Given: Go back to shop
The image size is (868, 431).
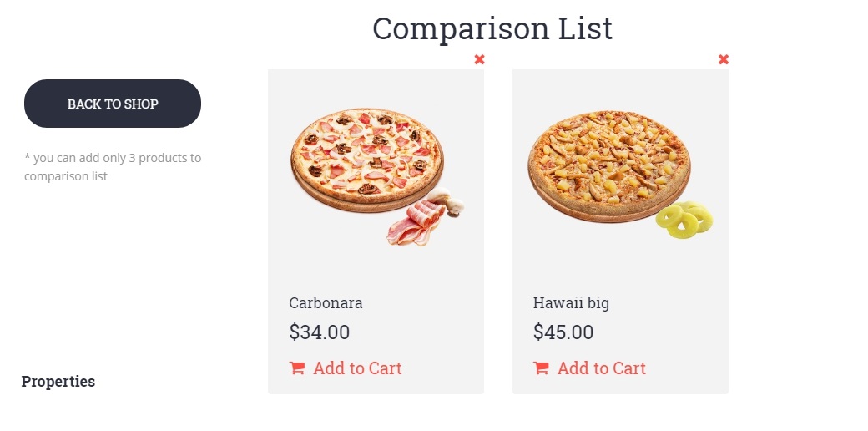Looking at the screenshot, I should pyautogui.click(x=113, y=104).
